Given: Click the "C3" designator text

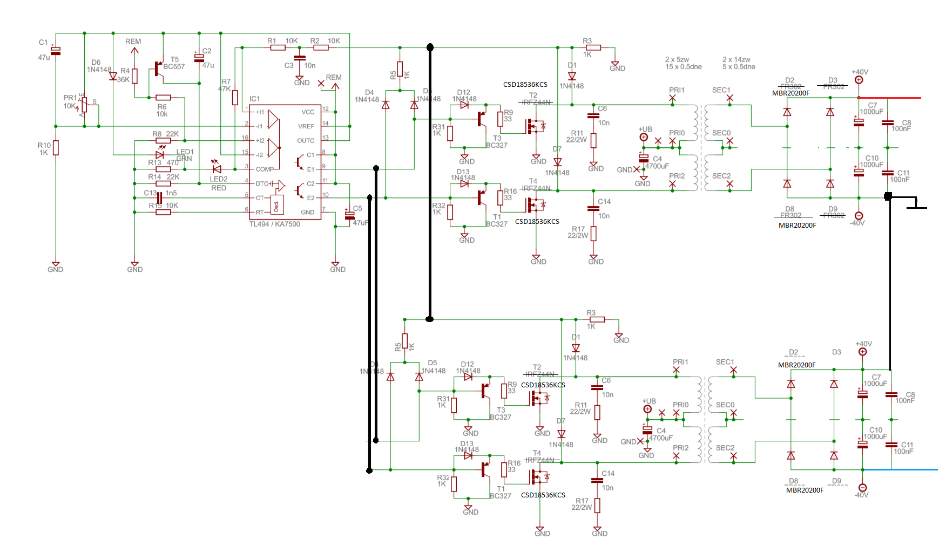Looking at the screenshot, I should tap(289, 65).
